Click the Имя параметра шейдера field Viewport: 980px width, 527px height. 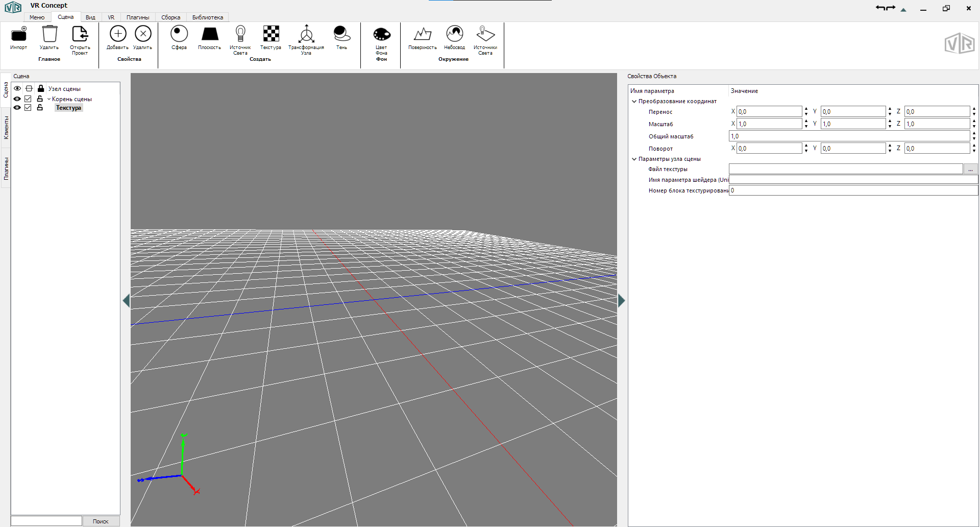(x=853, y=180)
